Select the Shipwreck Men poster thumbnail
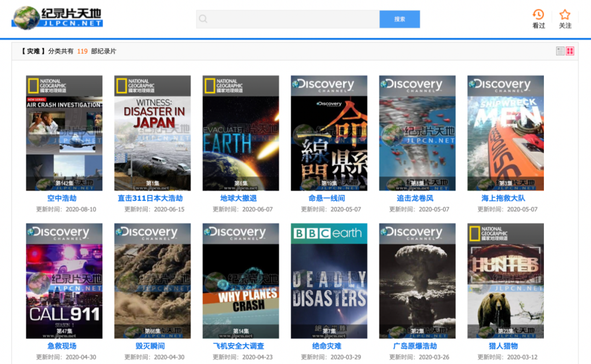Screen dimensions: 591x364 tap(506, 133)
